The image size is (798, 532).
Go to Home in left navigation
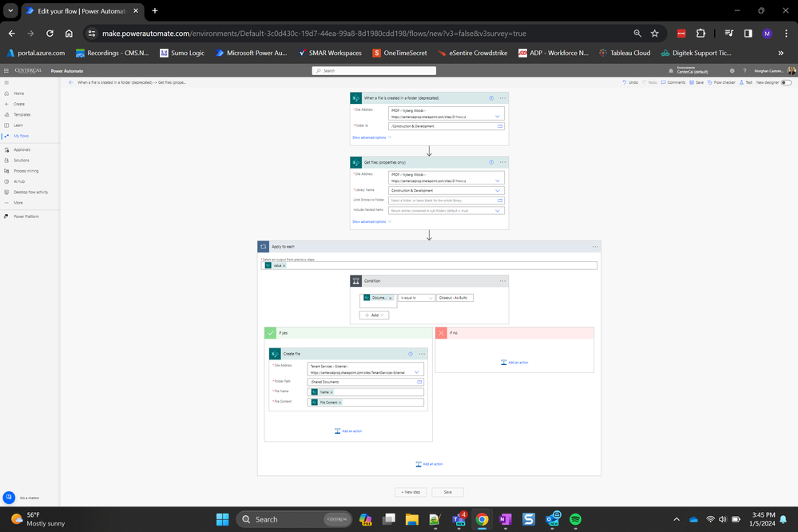tap(19, 93)
